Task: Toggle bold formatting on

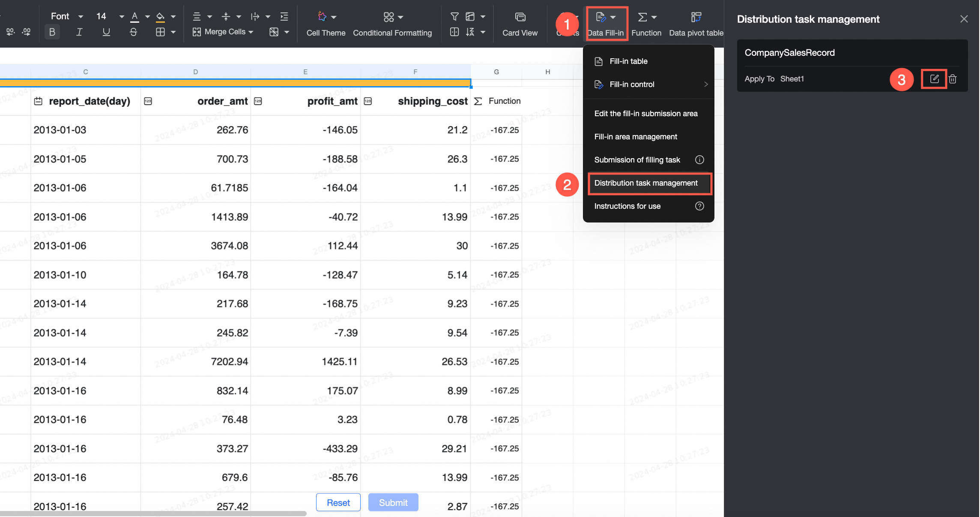Action: tap(52, 32)
